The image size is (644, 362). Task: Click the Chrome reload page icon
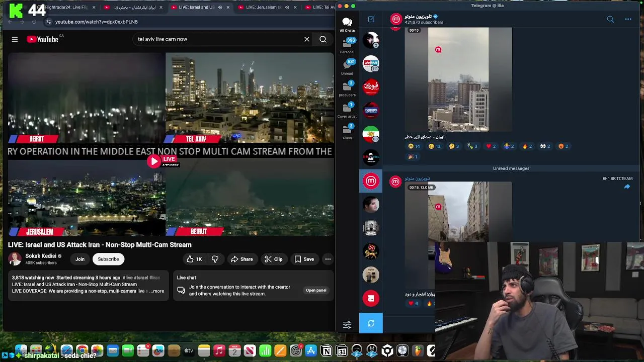[x=34, y=22]
